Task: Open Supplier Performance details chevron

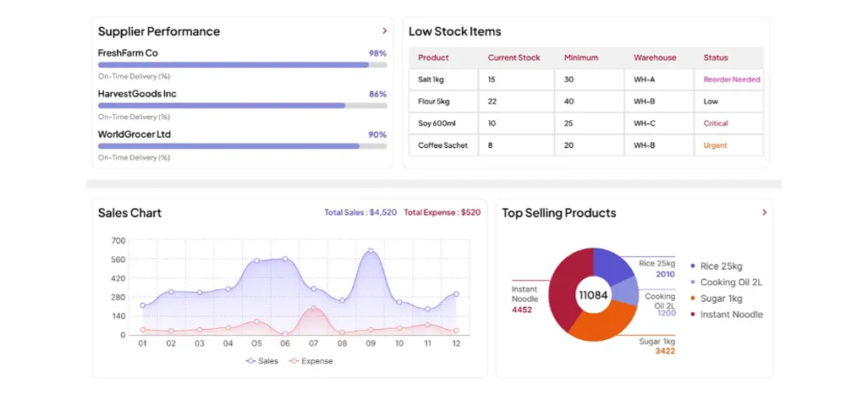Action: click(x=384, y=31)
